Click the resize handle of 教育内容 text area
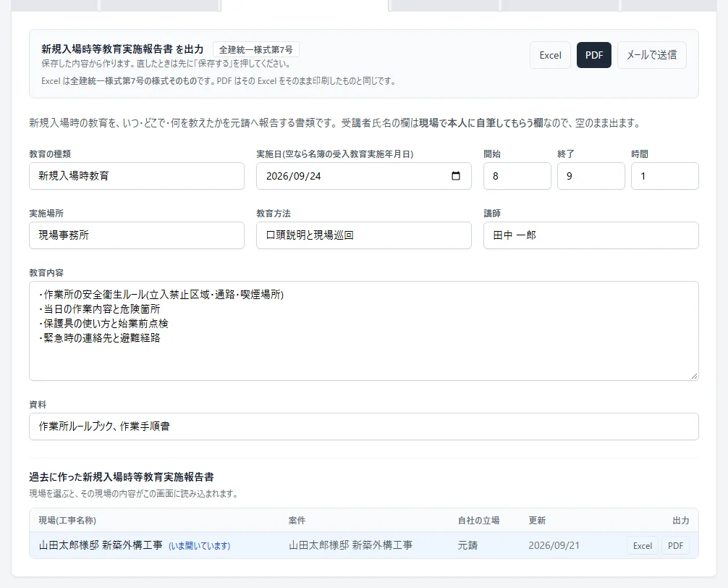The image size is (728, 588). coord(694,376)
